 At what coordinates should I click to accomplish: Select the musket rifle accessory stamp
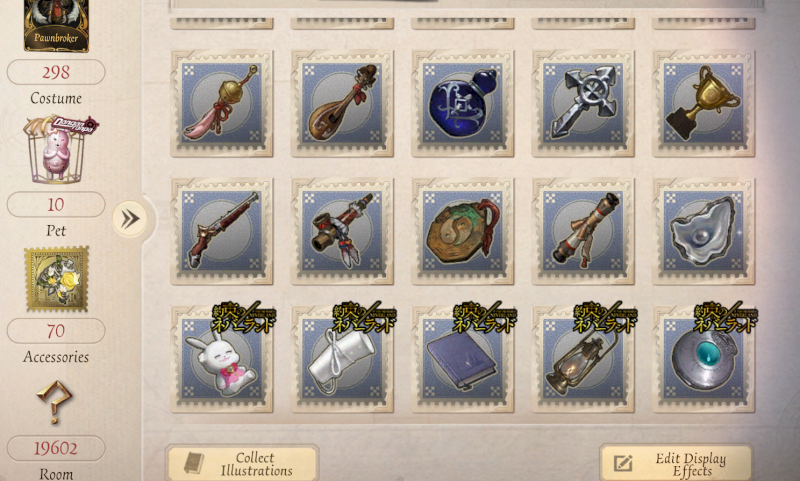click(x=221, y=231)
